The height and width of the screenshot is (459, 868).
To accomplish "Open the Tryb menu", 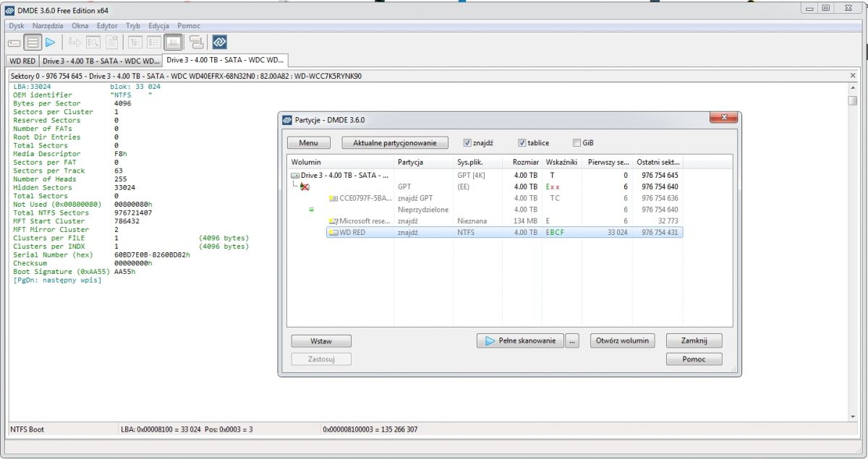I will pyautogui.click(x=133, y=25).
